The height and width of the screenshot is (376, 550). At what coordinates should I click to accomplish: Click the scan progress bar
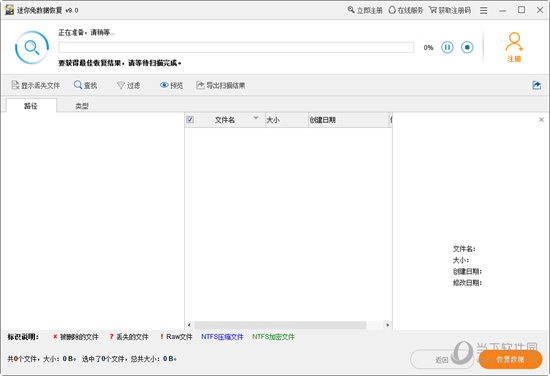(x=236, y=47)
